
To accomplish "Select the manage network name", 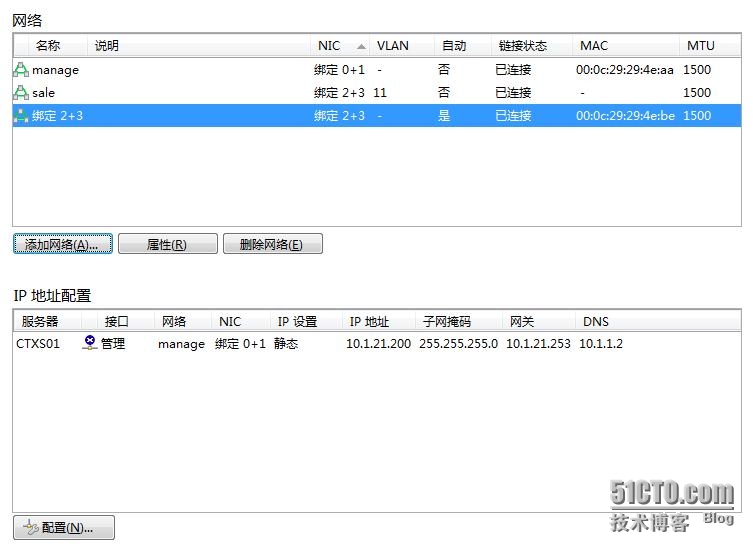I will point(55,70).
